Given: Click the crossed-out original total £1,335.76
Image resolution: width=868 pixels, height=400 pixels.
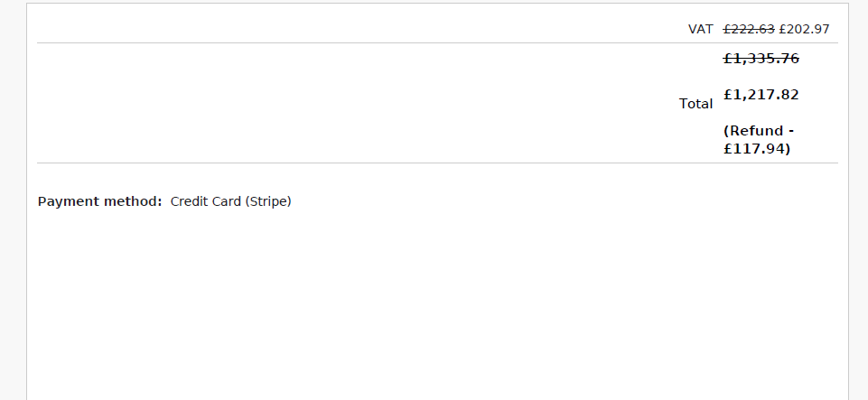Looking at the screenshot, I should 761,59.
